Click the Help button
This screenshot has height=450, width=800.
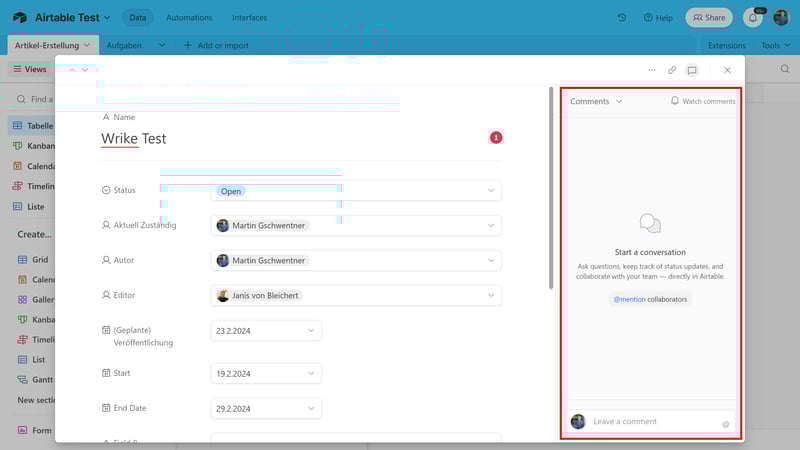point(658,17)
